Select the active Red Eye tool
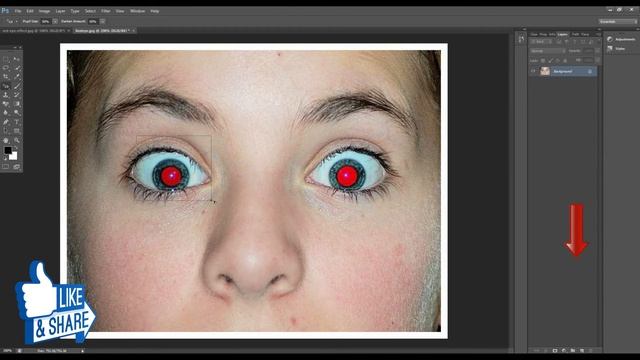 tap(6, 86)
